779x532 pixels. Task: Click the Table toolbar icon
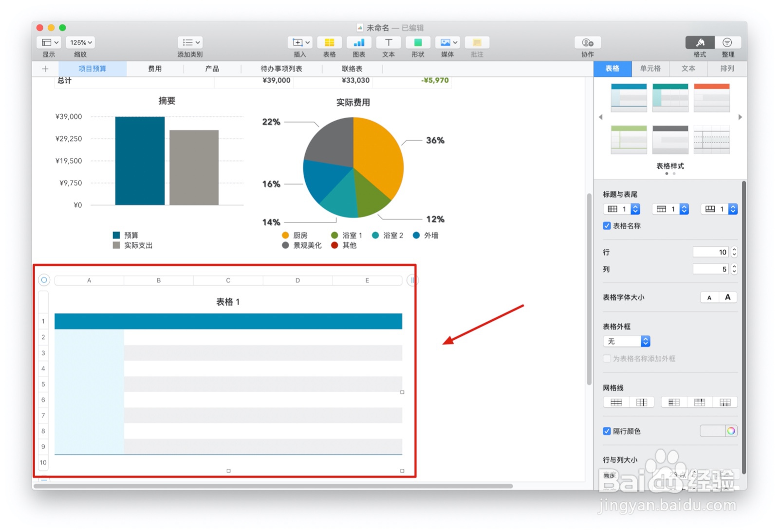[x=329, y=43]
